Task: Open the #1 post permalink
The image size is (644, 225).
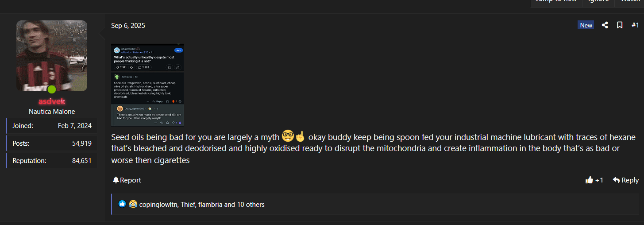Action: pyautogui.click(x=635, y=25)
